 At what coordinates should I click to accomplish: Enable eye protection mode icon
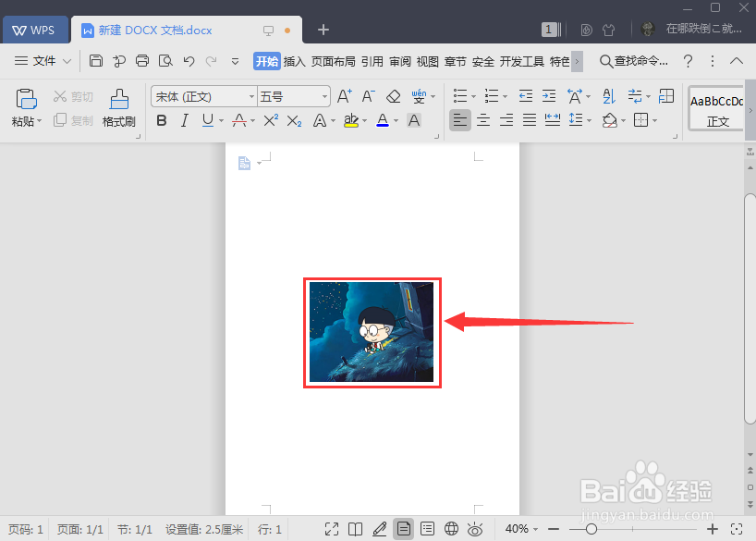point(475,529)
